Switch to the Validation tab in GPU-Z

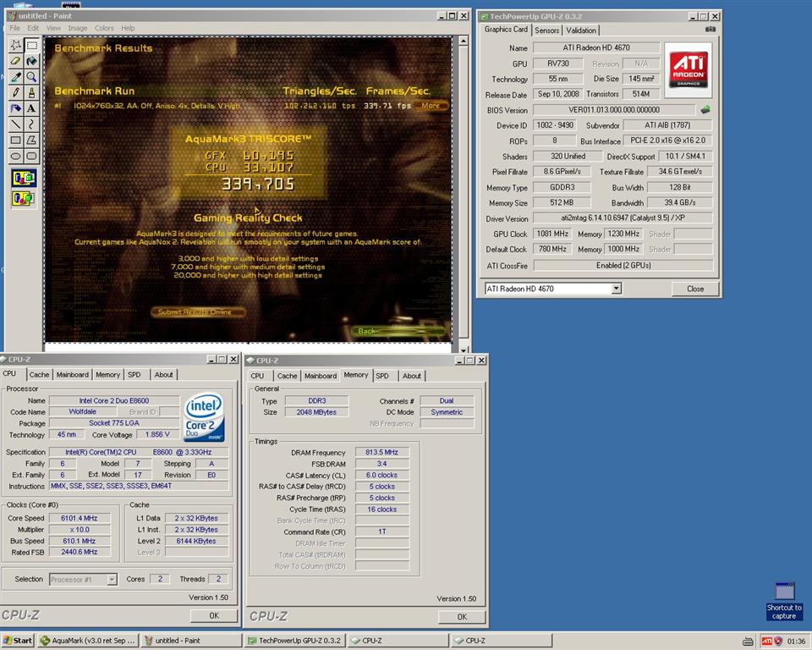click(x=581, y=30)
